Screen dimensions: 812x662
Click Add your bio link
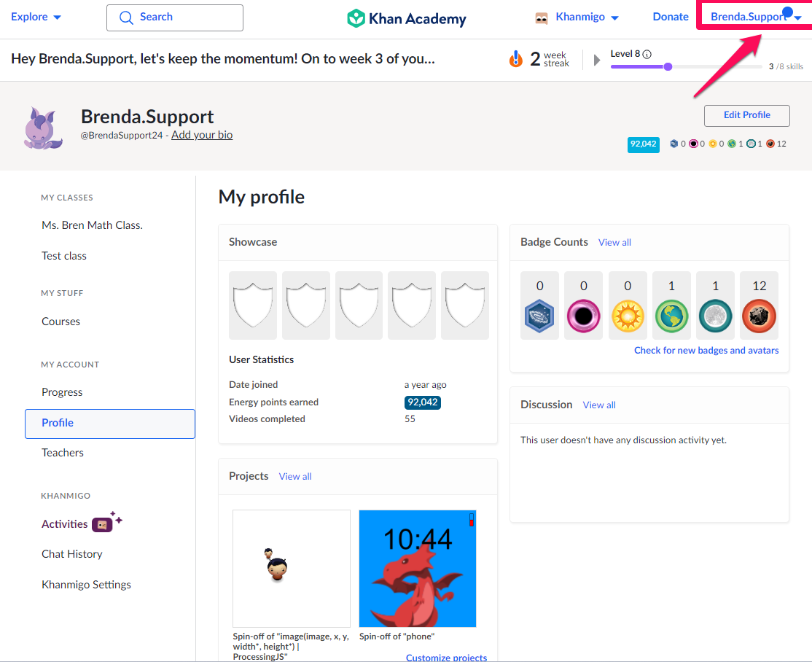[x=202, y=135]
